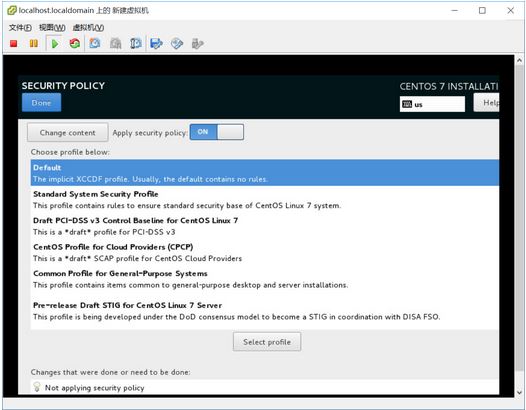Maximize the VM console window

click(482, 10)
